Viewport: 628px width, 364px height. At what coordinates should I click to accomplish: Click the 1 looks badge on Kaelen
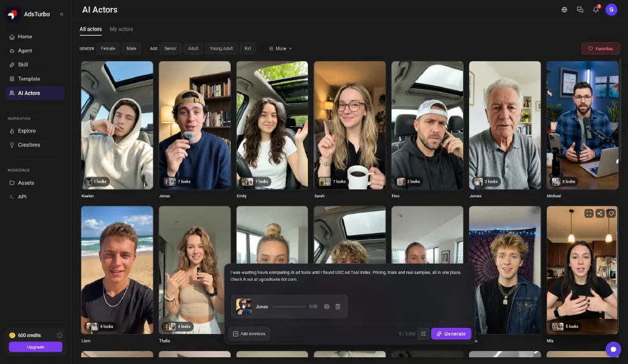click(x=96, y=181)
